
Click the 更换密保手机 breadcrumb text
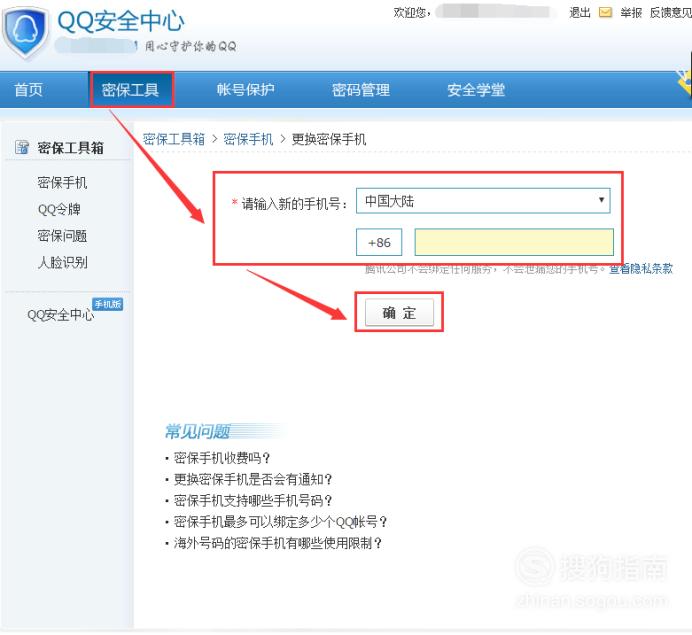pyautogui.click(x=329, y=139)
